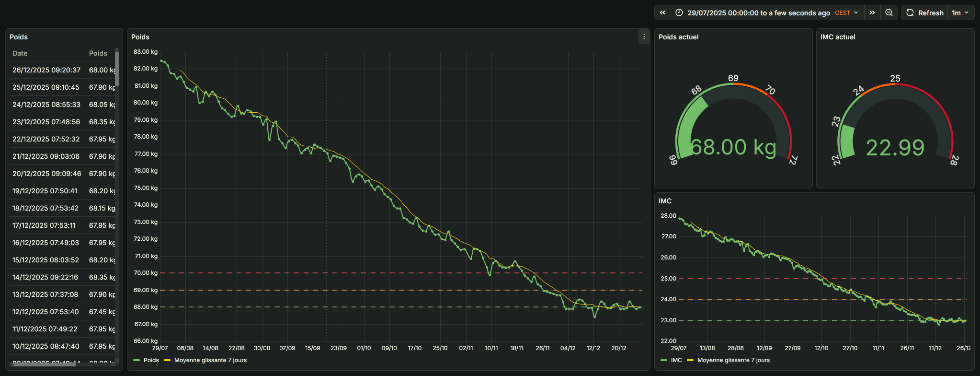Open the Poids actuel panel title menu
Screen dimensions: 980x376
point(678,37)
